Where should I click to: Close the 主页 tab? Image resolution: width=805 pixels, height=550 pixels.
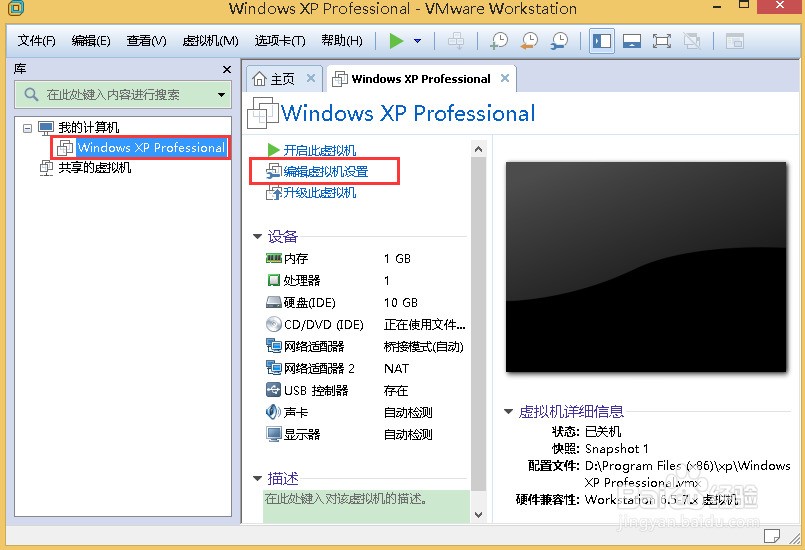pyautogui.click(x=311, y=78)
